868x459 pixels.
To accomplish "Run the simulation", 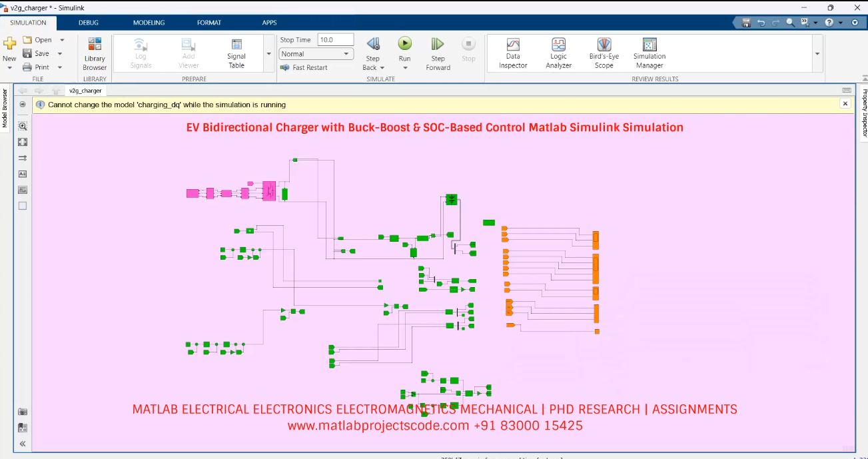I will coord(404,44).
